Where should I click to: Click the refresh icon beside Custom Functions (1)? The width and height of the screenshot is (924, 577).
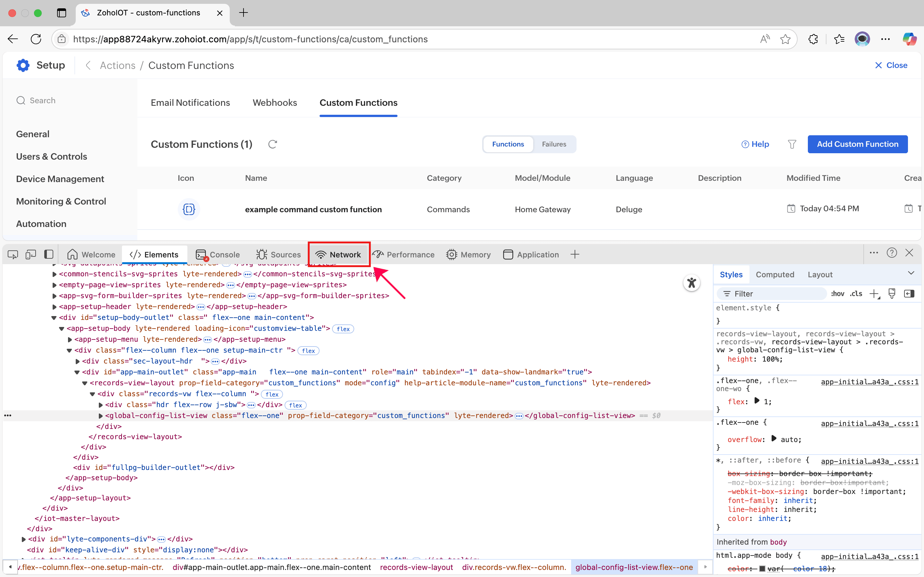tap(272, 144)
